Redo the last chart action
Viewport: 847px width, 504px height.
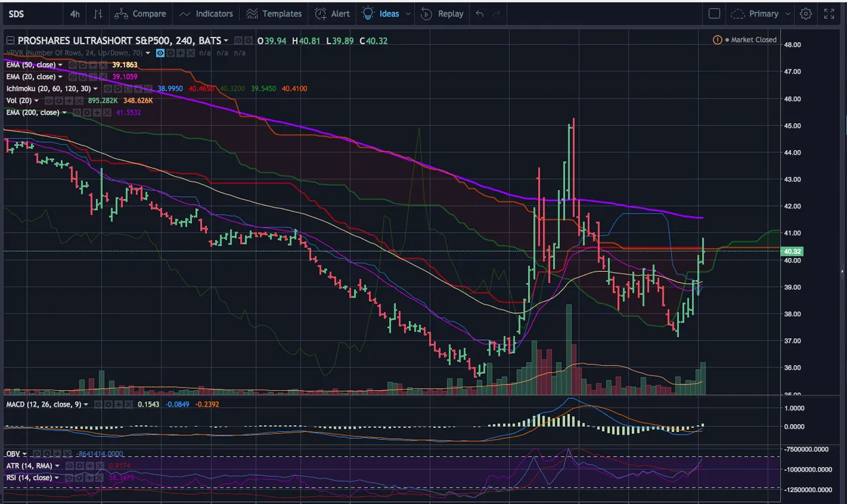[x=496, y=14]
